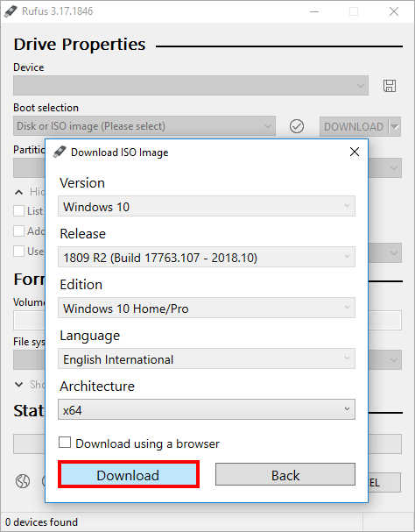Image resolution: width=415 pixels, height=532 pixels.
Task: Click the checkmark hash verification icon
Action: coord(297,126)
